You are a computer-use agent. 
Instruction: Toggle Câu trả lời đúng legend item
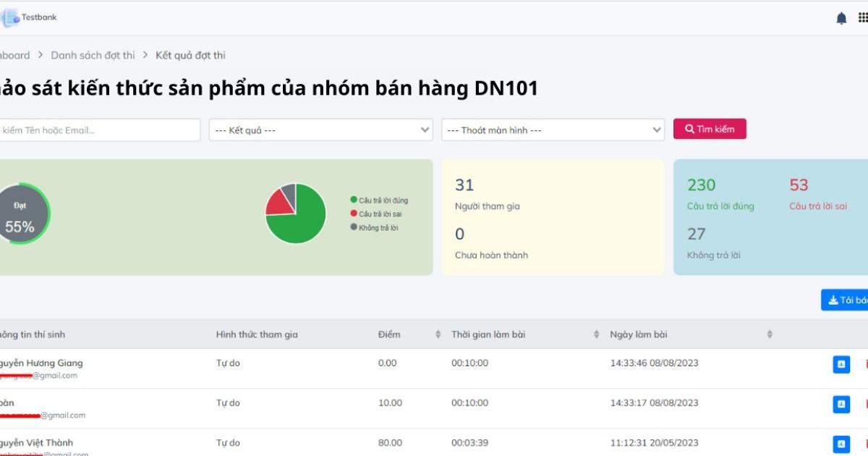click(x=379, y=200)
